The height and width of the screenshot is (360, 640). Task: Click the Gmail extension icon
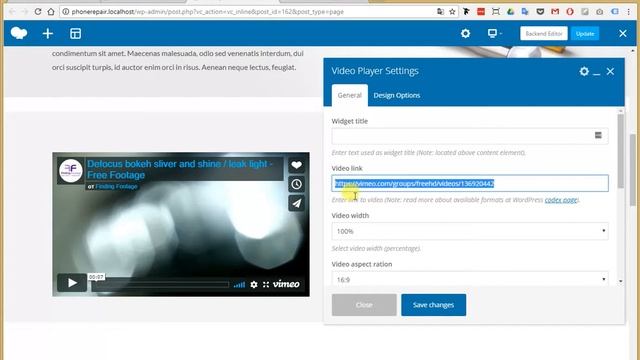click(x=555, y=12)
